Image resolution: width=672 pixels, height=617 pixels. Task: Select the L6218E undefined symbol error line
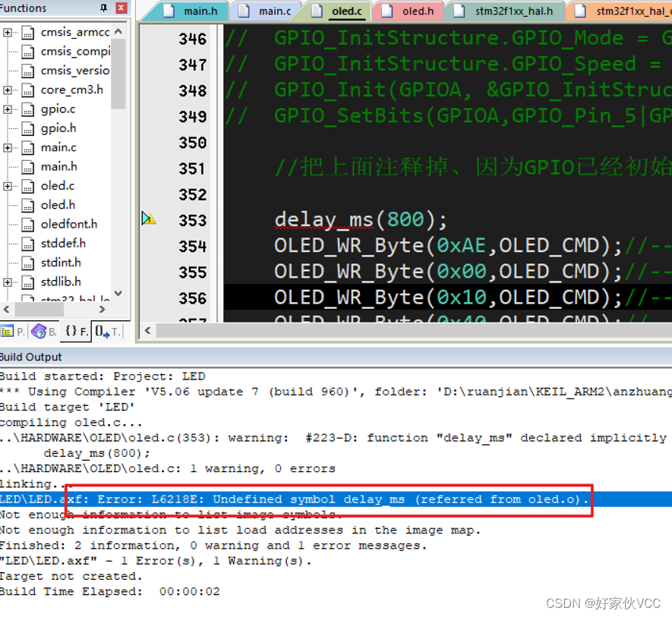tap(336, 499)
